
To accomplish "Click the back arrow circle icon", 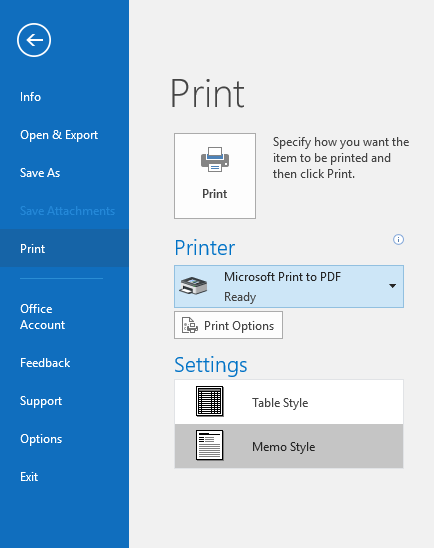I will (x=34, y=40).
